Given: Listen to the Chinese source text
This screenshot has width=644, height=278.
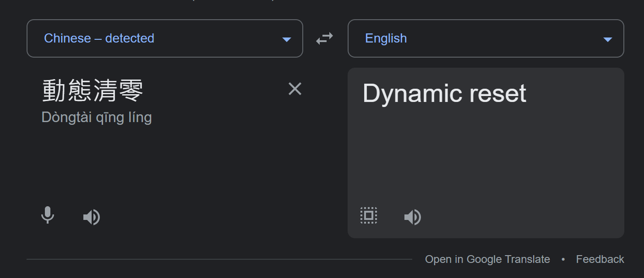Looking at the screenshot, I should tap(92, 217).
